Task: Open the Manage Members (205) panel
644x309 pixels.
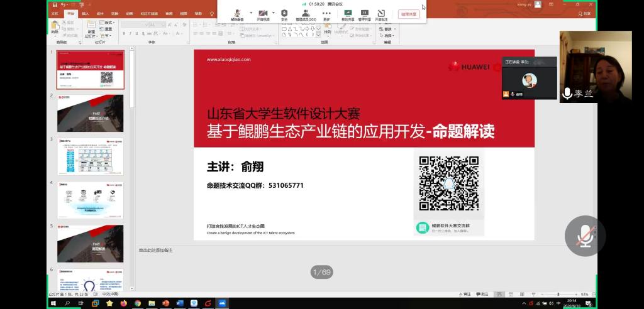Action: coord(306,14)
